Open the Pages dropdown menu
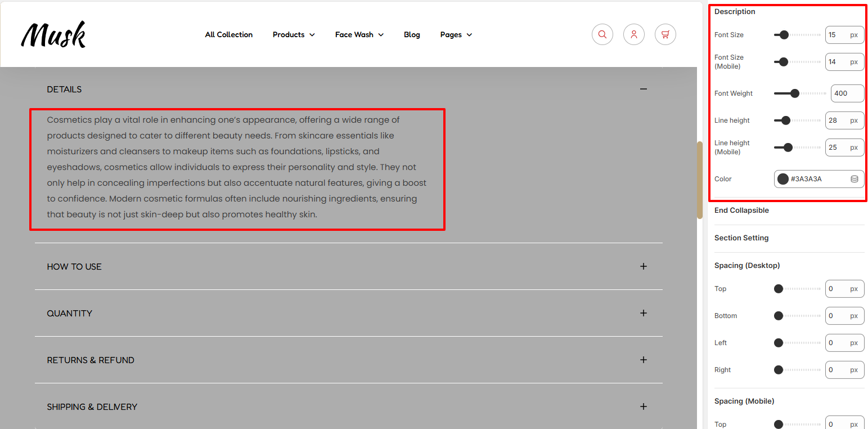 pyautogui.click(x=456, y=34)
